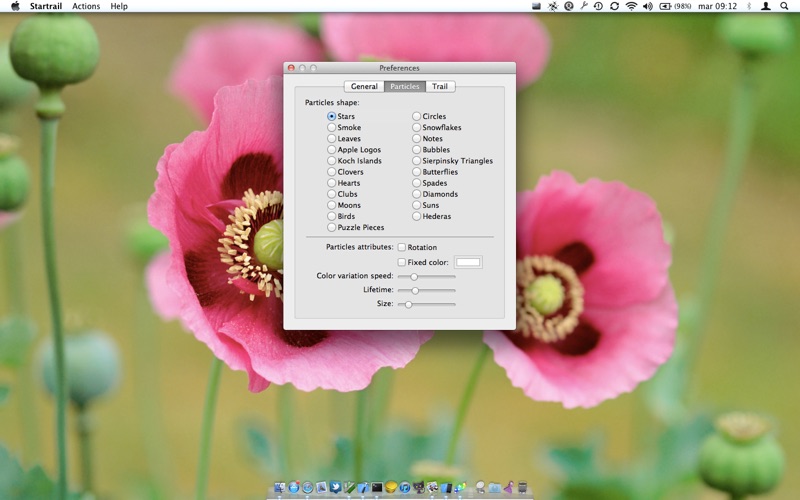Switch to the Trail tab
Viewport: 800px width, 500px height.
click(440, 87)
